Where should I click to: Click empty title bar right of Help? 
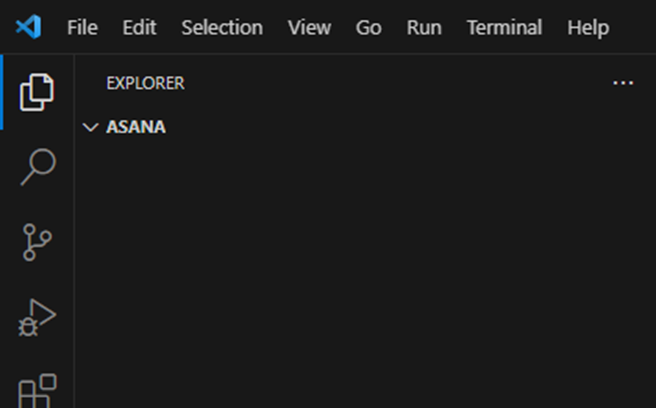coord(634,27)
